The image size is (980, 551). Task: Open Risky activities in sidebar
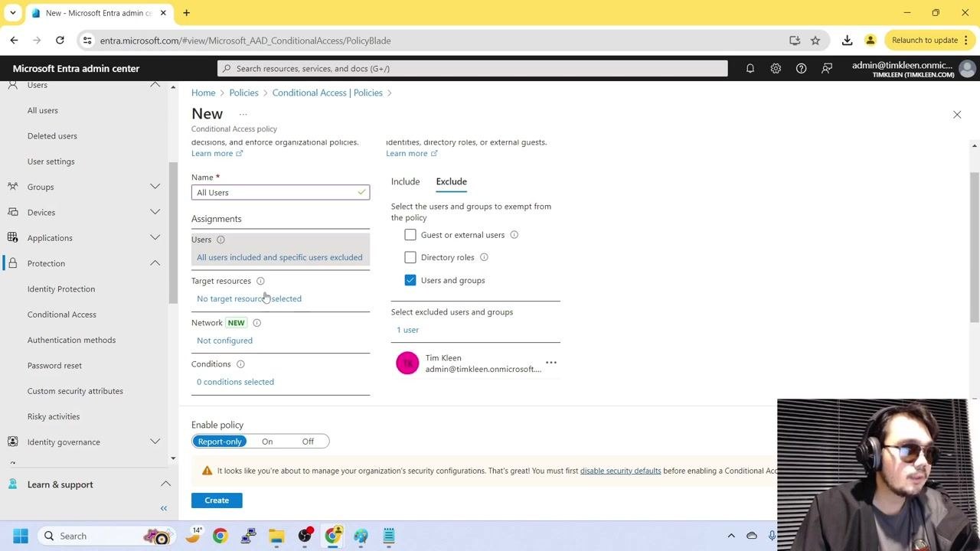(x=54, y=416)
